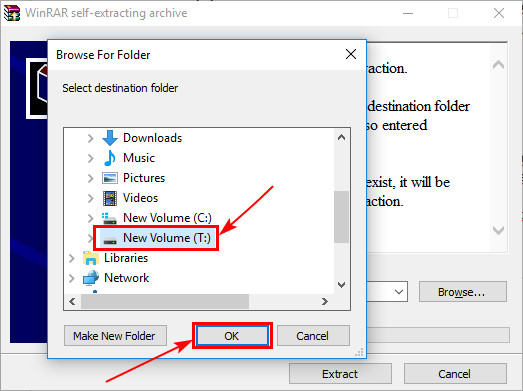Cancel the Browse For Folder dialog

point(313,336)
